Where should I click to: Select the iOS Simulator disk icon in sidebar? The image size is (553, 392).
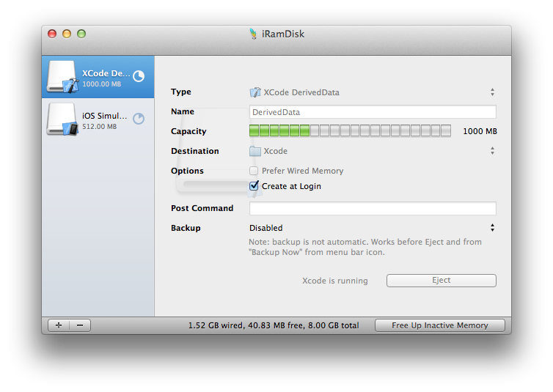[x=62, y=119]
